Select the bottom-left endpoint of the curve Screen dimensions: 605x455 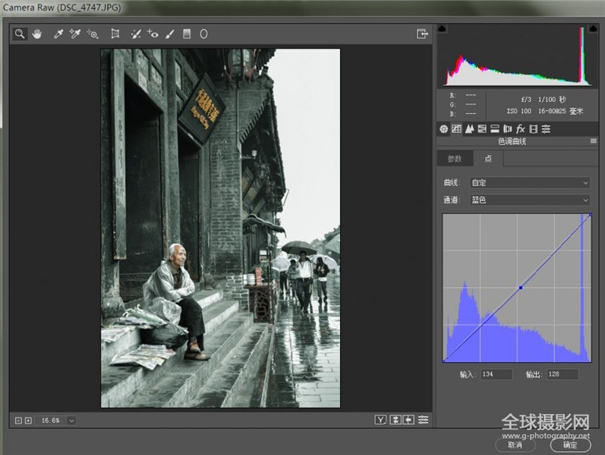[x=444, y=361]
